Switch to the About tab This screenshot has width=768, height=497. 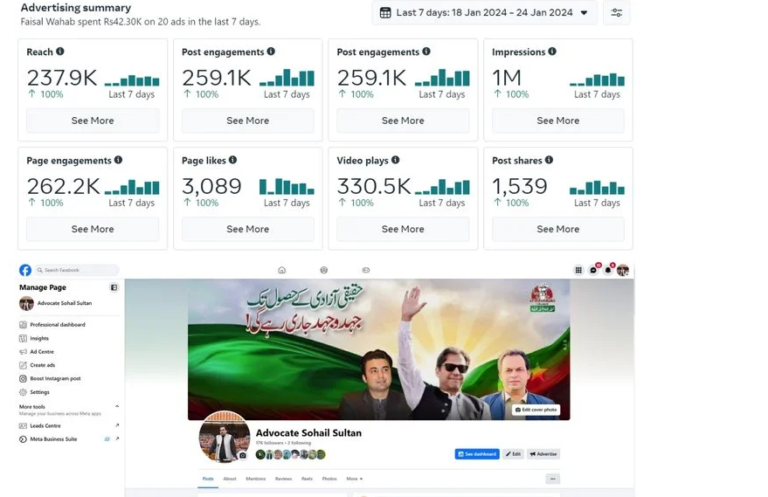[x=230, y=479]
